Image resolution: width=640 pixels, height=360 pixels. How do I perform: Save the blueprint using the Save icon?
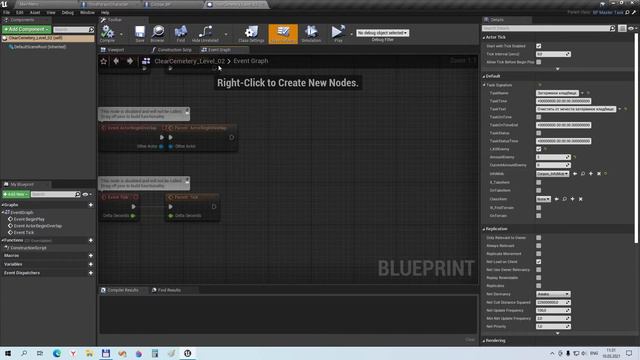[x=140, y=33]
